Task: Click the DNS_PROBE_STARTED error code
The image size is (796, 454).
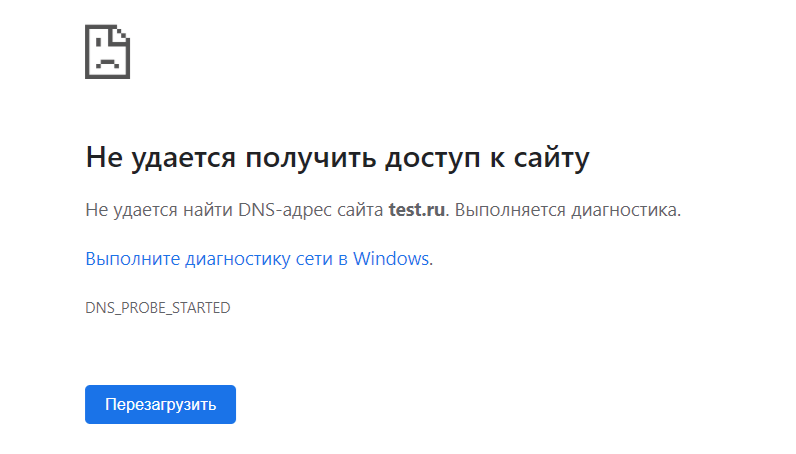Action: coord(157,308)
